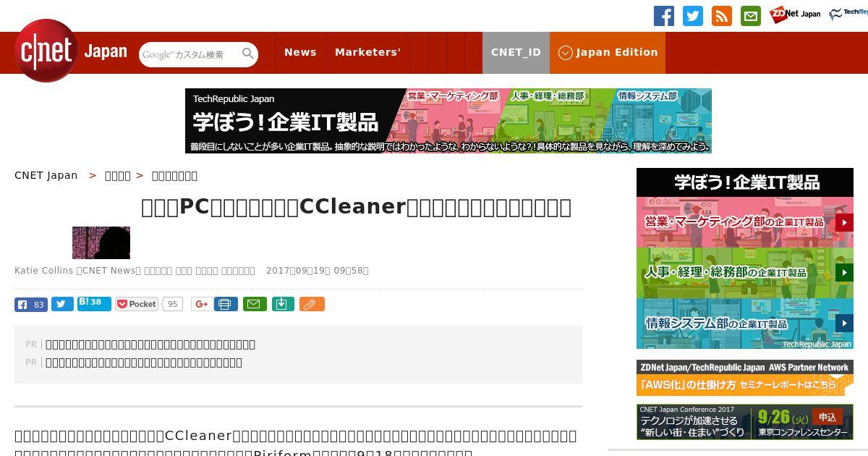Bookmark with Hatena B! 38 button

(x=94, y=304)
